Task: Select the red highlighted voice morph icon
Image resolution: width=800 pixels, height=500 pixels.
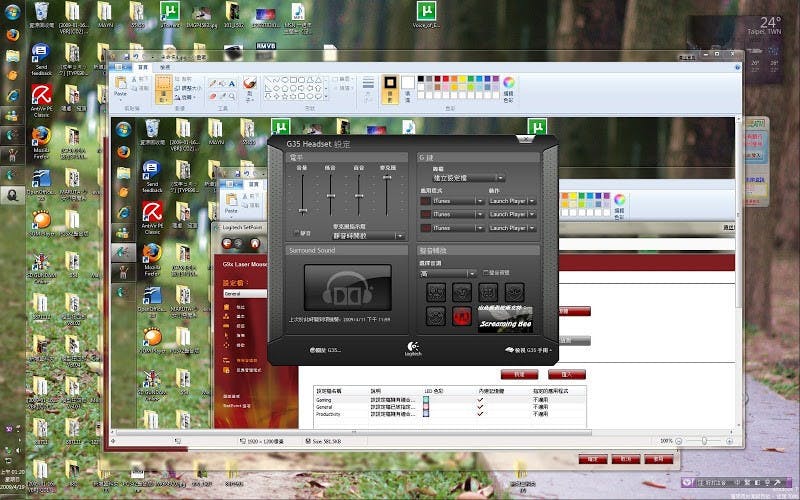Action: (462, 316)
